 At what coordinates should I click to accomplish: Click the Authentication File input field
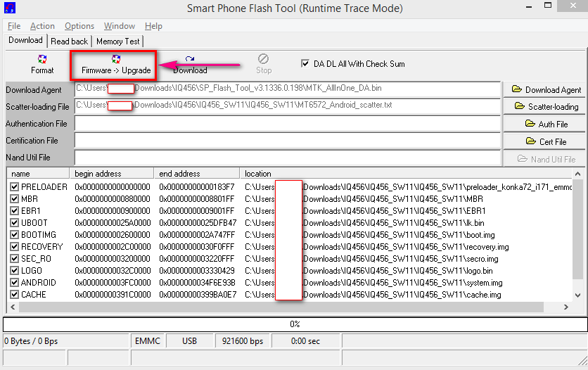[287, 124]
